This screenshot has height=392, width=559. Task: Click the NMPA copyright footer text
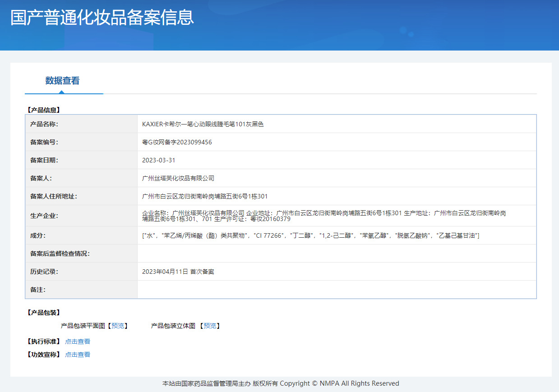pyautogui.click(x=281, y=383)
